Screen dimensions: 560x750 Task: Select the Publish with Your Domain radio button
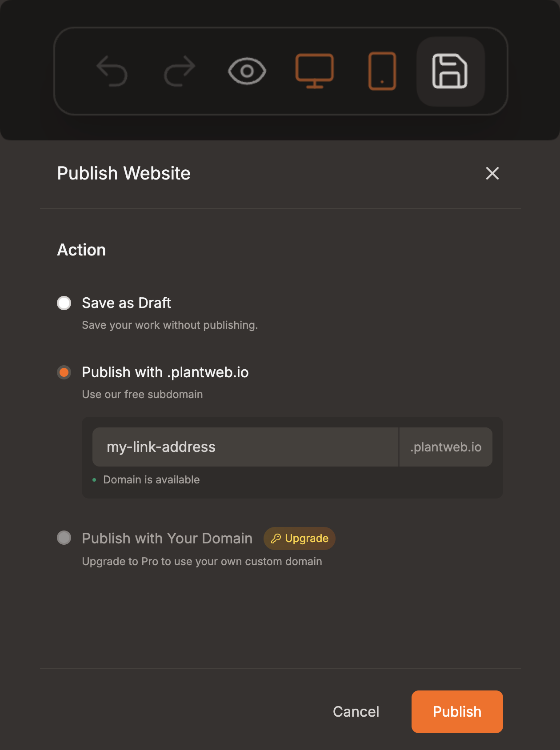click(64, 538)
